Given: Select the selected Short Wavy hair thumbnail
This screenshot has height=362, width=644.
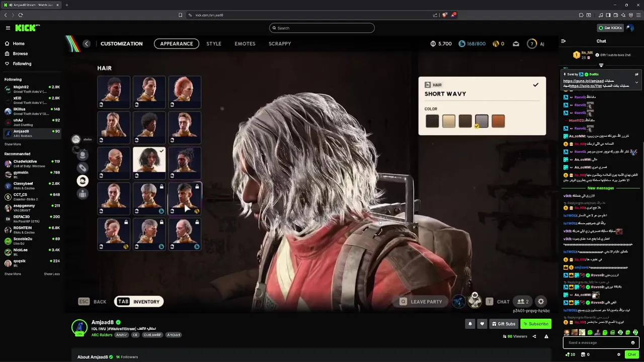Looking at the screenshot, I should (149, 163).
